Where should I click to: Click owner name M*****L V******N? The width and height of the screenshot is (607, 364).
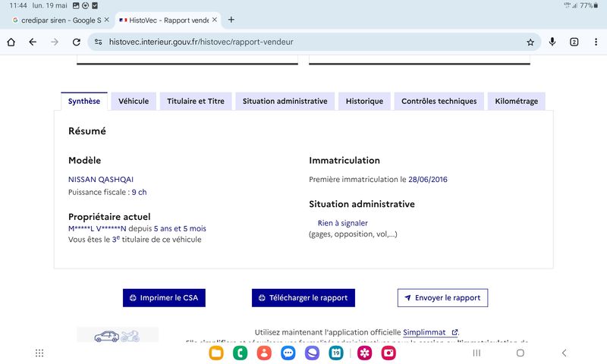click(x=97, y=228)
